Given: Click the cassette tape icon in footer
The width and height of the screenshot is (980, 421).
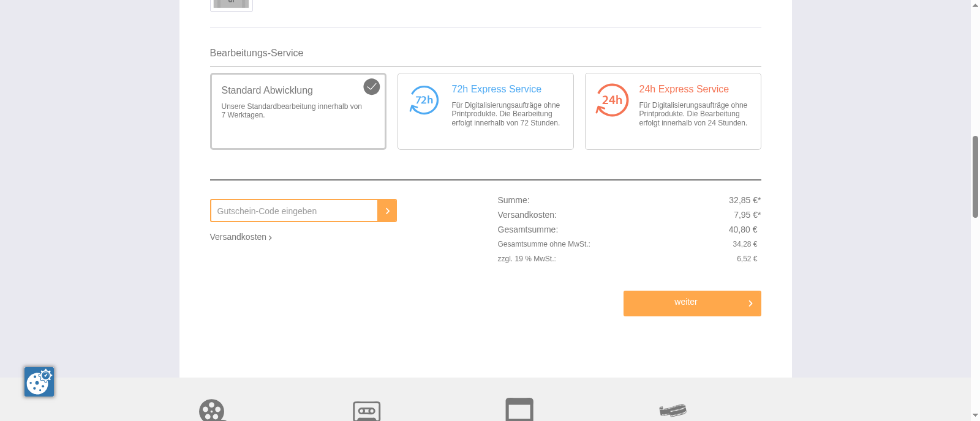Looking at the screenshot, I should point(367,411).
